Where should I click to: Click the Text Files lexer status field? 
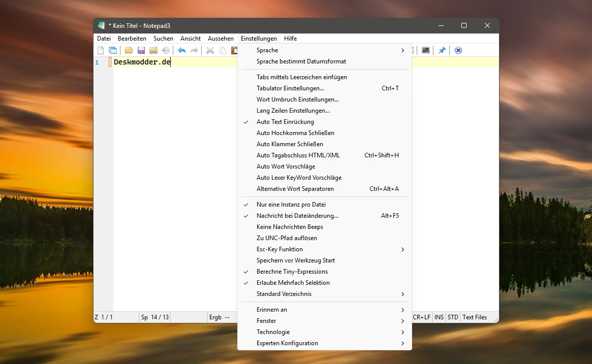click(x=475, y=317)
